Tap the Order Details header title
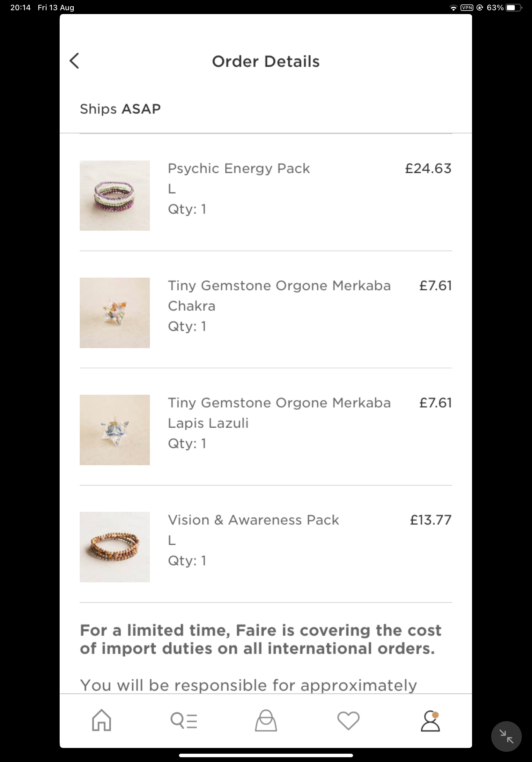 (x=266, y=61)
